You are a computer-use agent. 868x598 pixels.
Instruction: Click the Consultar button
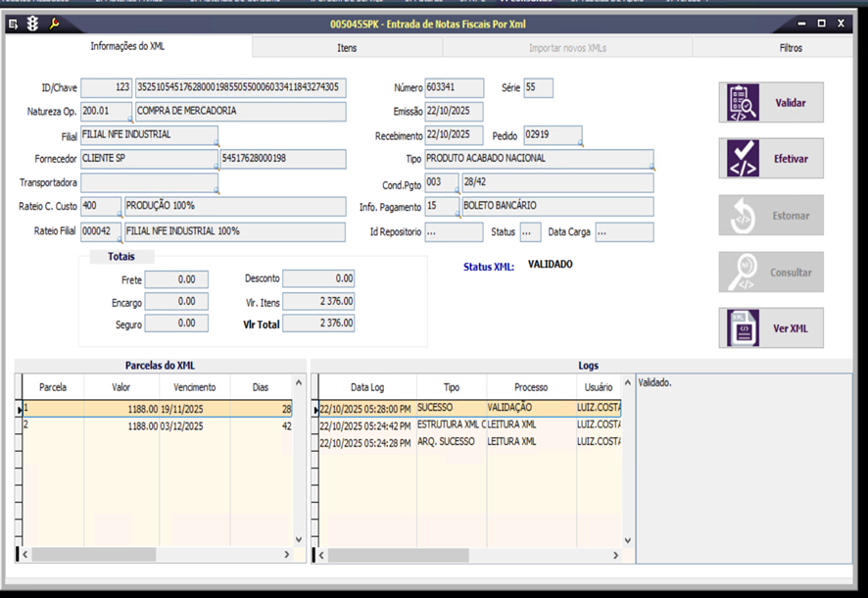click(x=771, y=272)
